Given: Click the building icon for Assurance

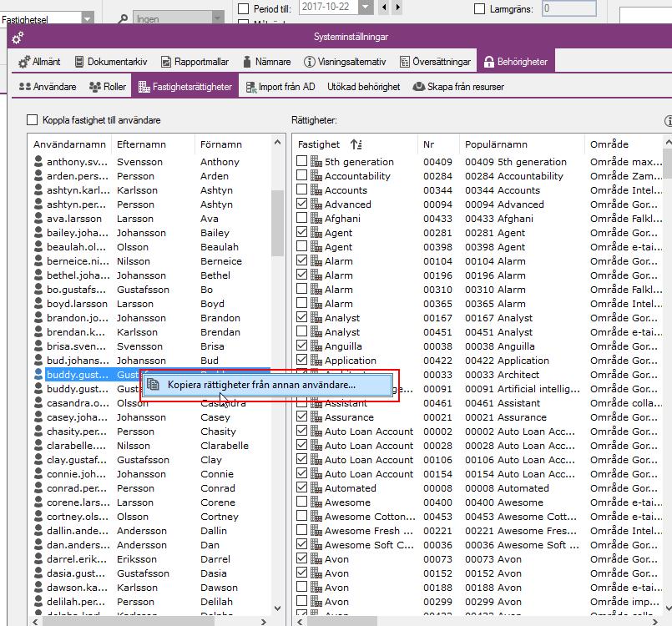Looking at the screenshot, I should point(316,416).
